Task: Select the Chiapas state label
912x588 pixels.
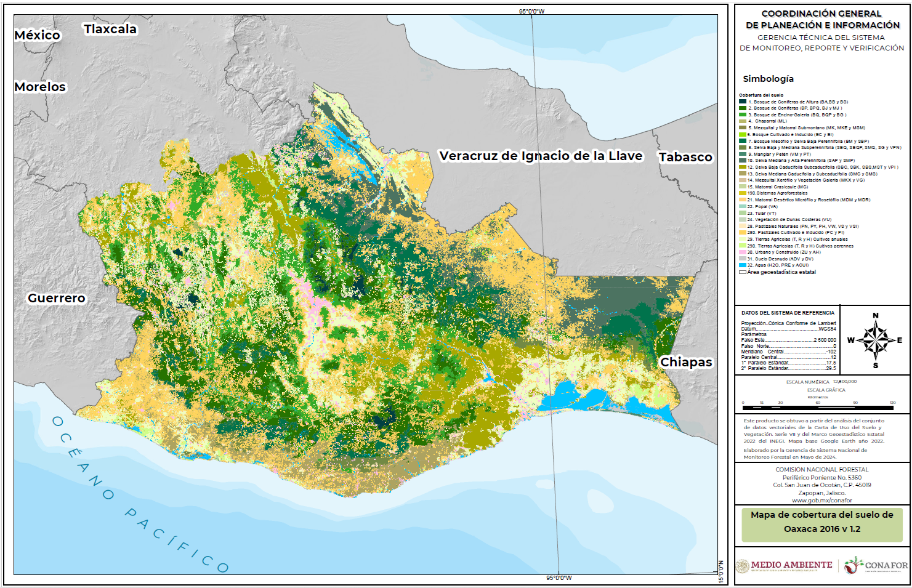Action: click(686, 362)
